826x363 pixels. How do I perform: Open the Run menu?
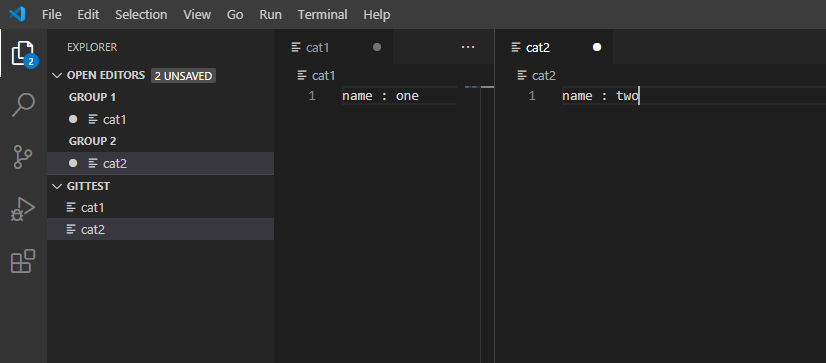tap(270, 14)
